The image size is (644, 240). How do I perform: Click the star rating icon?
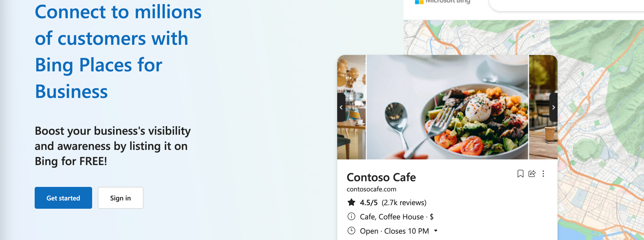pyautogui.click(x=351, y=202)
